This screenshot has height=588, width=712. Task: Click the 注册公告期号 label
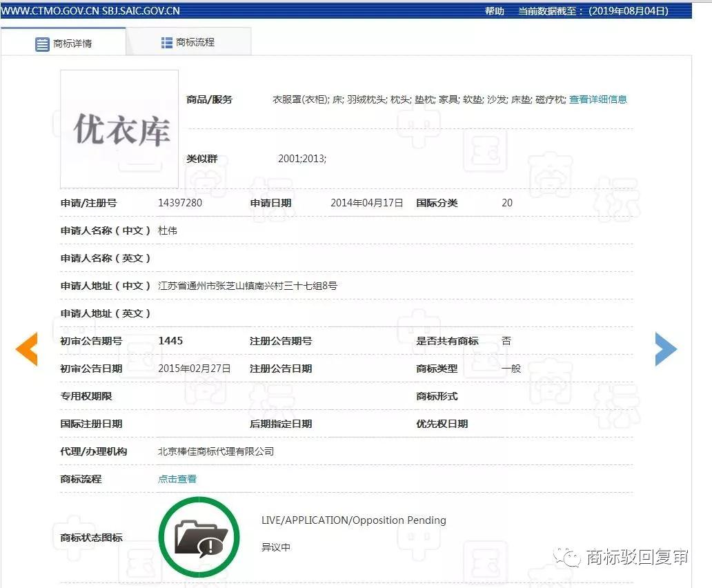[281, 341]
